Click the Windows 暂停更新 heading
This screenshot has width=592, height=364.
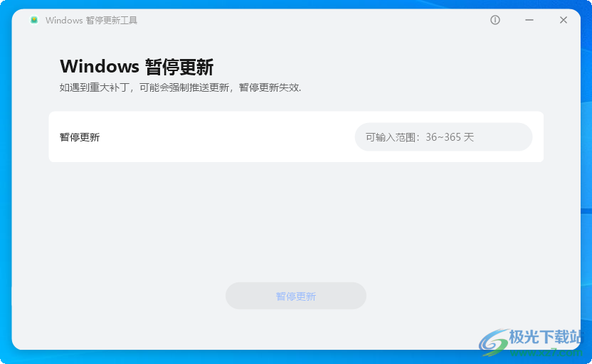(x=137, y=67)
